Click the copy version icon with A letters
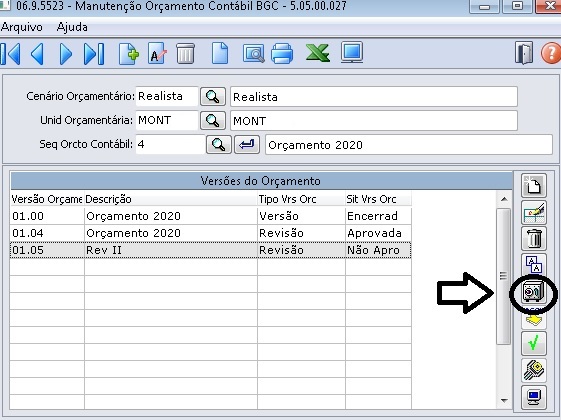 (x=533, y=265)
